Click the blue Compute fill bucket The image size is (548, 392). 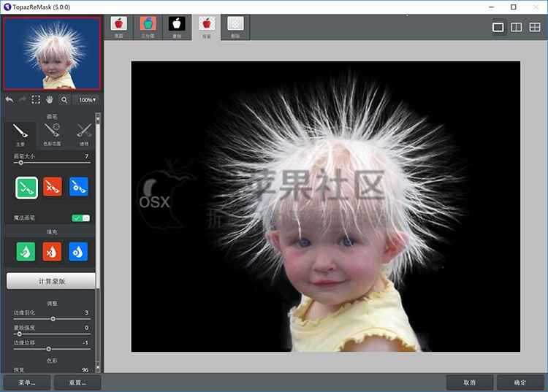(x=78, y=252)
